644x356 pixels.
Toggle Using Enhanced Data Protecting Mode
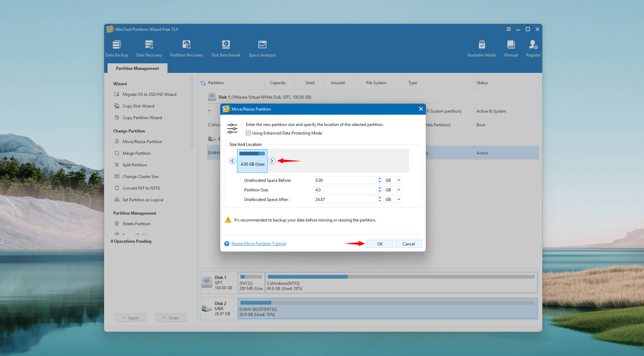tap(248, 133)
